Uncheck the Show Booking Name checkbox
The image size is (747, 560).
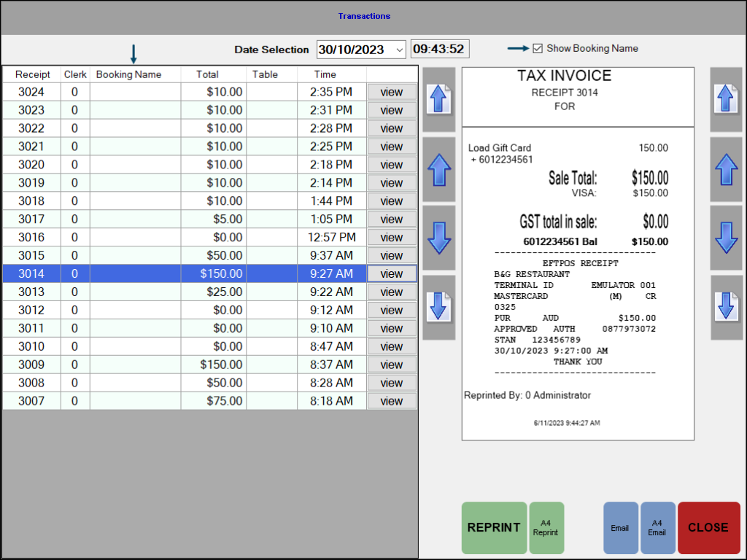pos(538,49)
